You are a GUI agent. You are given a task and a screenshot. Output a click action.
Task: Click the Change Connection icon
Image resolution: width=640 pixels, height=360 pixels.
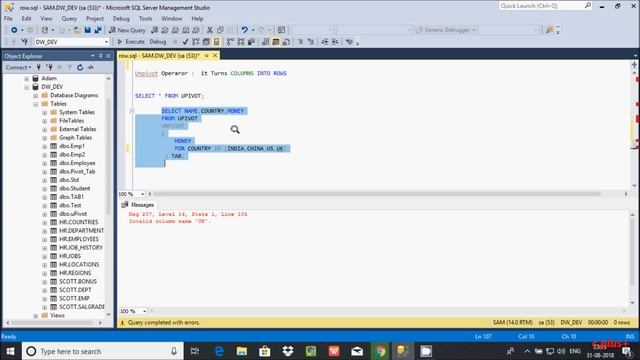coord(24,42)
